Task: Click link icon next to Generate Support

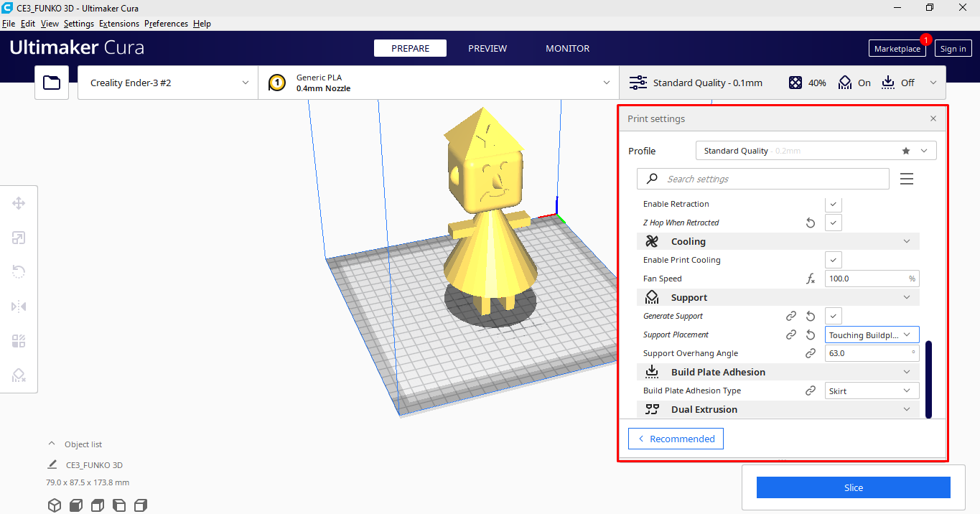Action: click(x=791, y=316)
